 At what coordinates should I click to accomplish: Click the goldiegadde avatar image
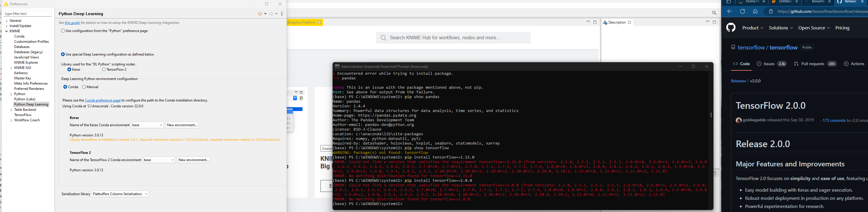738,120
